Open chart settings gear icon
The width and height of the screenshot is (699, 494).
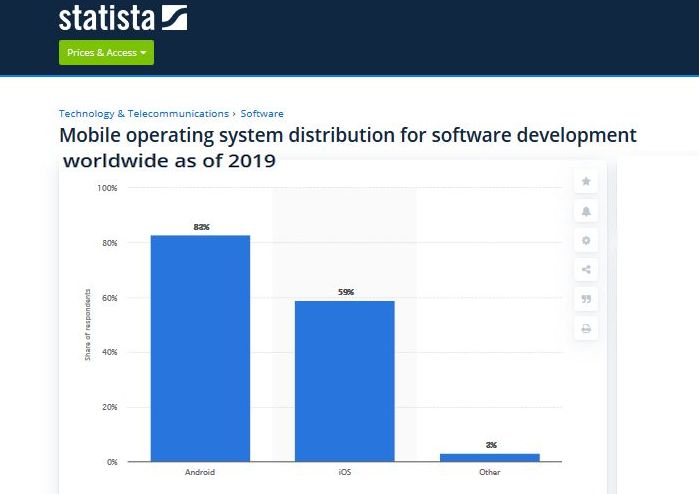(x=586, y=240)
